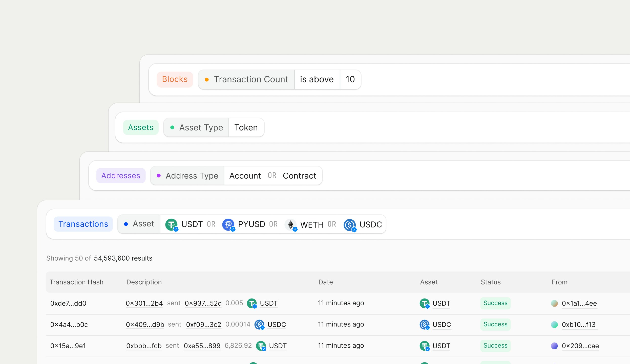Click the Date column header
Image resolution: width=630 pixels, height=364 pixels.
click(325, 282)
